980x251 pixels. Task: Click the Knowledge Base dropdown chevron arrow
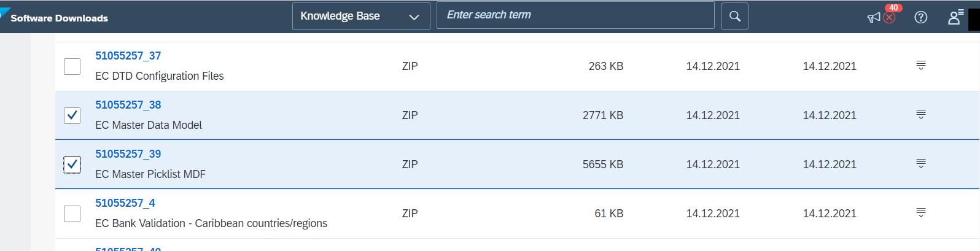(x=414, y=17)
